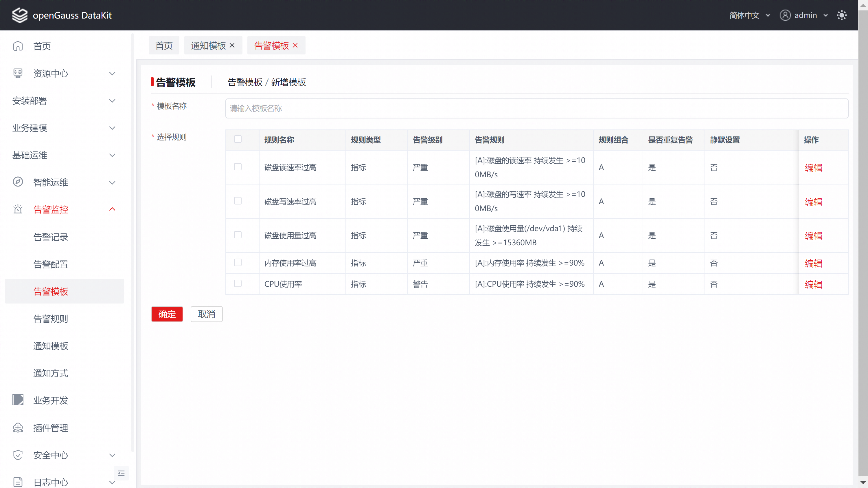Open 告警规则 in the sidebar menu

coord(51,319)
